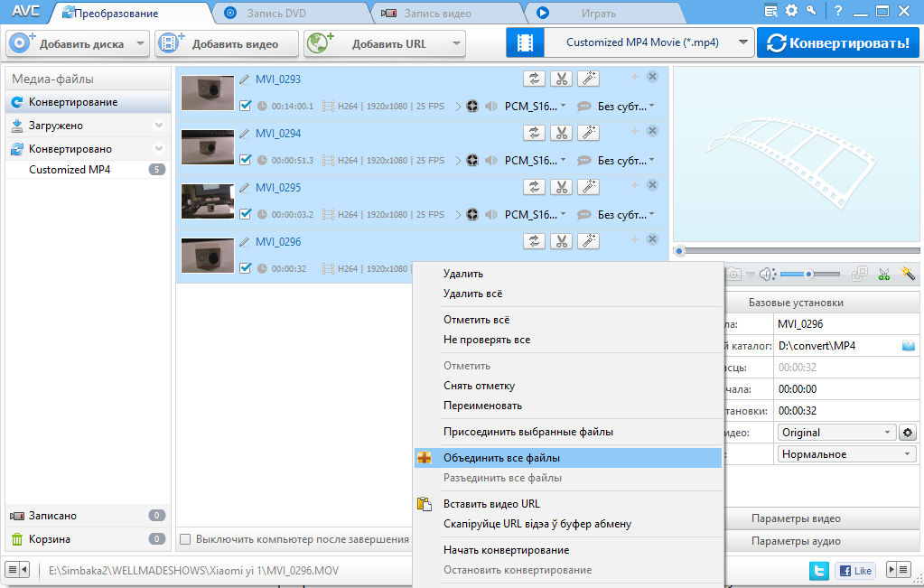
Task: Click the scissors cut icon for MVI_0293
Action: click(x=561, y=79)
